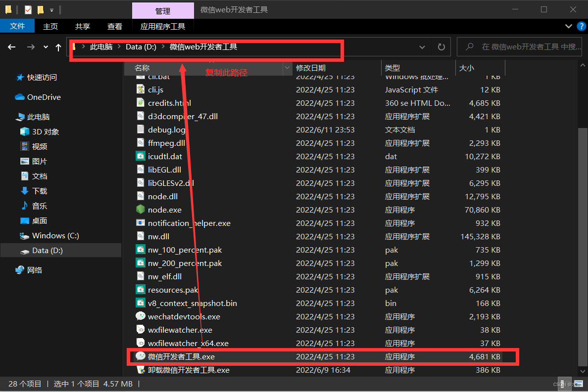Click Data (D:) in the address path
The height and width of the screenshot is (392, 588).
click(141, 47)
